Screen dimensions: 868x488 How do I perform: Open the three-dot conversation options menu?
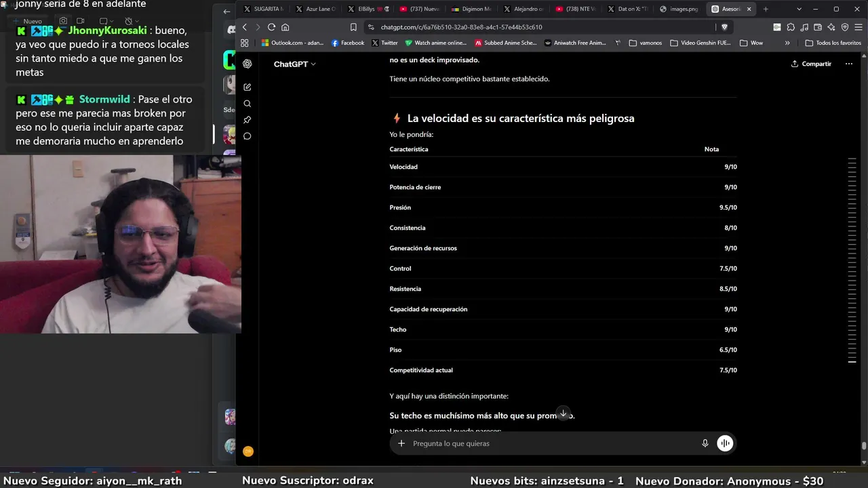849,64
